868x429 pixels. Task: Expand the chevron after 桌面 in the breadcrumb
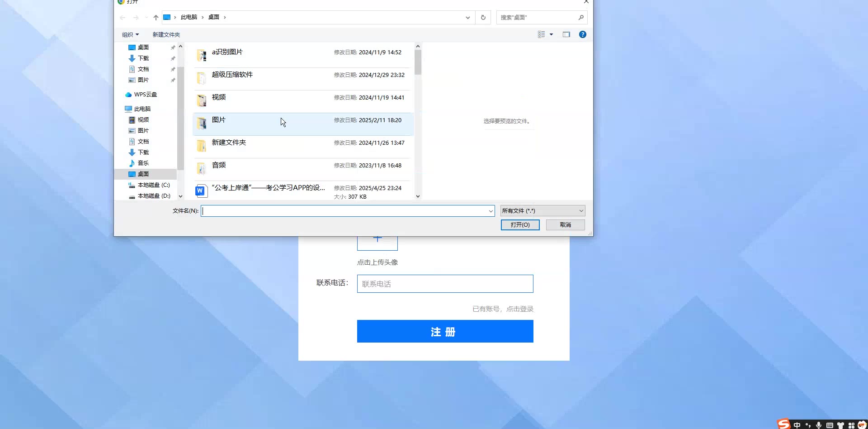[225, 17]
